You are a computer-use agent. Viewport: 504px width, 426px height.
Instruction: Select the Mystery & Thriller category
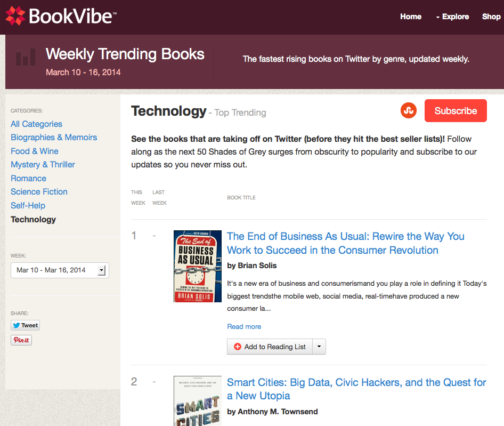point(43,165)
